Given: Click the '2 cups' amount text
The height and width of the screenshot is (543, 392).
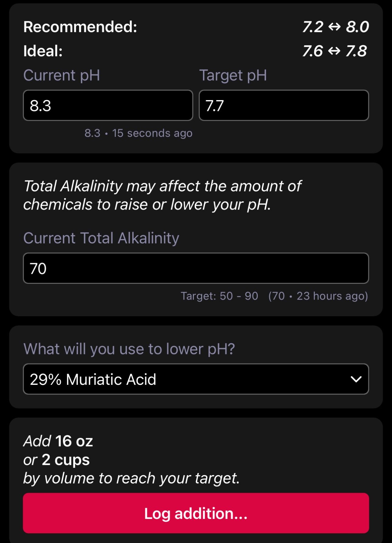Looking at the screenshot, I should tap(66, 460).
